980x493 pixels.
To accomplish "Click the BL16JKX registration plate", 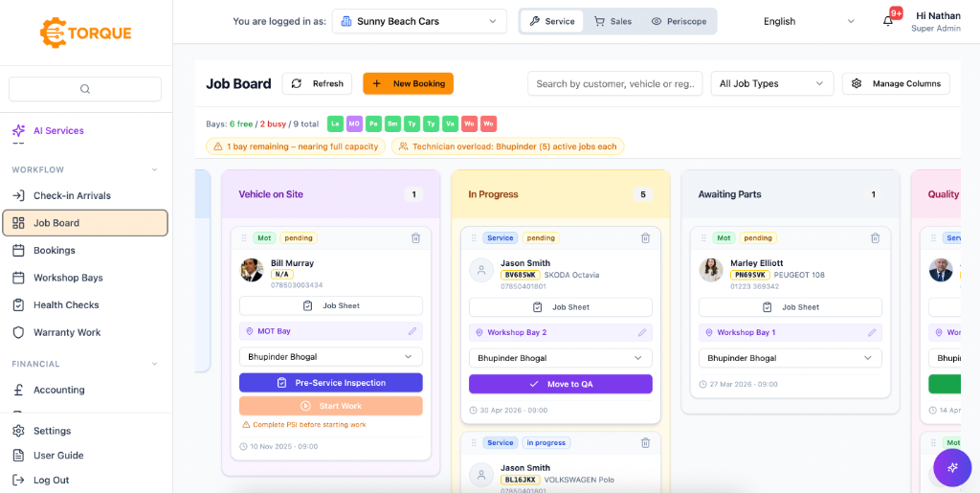I will coord(520,480).
